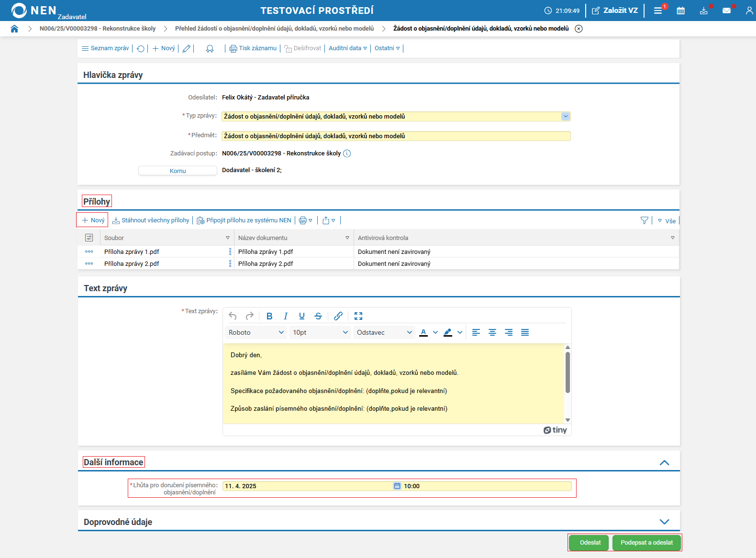Click the Podepsat a odeslat button
The image size is (756, 558).
[x=646, y=543]
